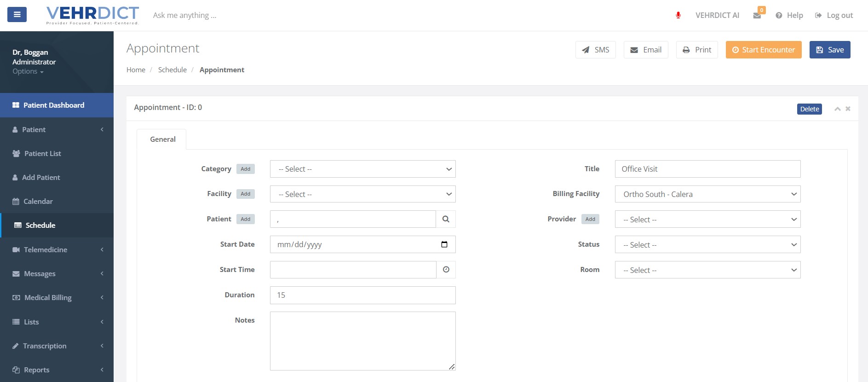This screenshot has height=382, width=868.
Task: Open the Billing Facility dropdown
Action: point(707,194)
